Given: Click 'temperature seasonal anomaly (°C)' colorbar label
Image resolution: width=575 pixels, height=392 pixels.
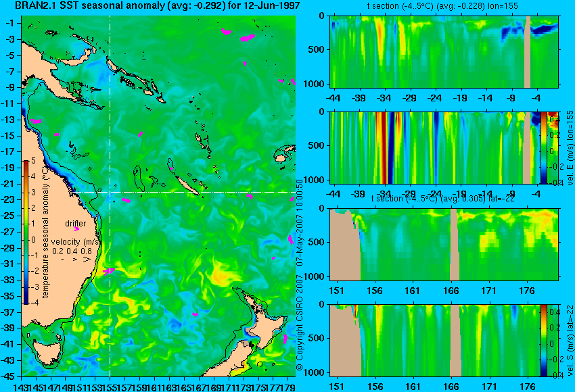Looking at the screenshot, I should click(45, 232).
